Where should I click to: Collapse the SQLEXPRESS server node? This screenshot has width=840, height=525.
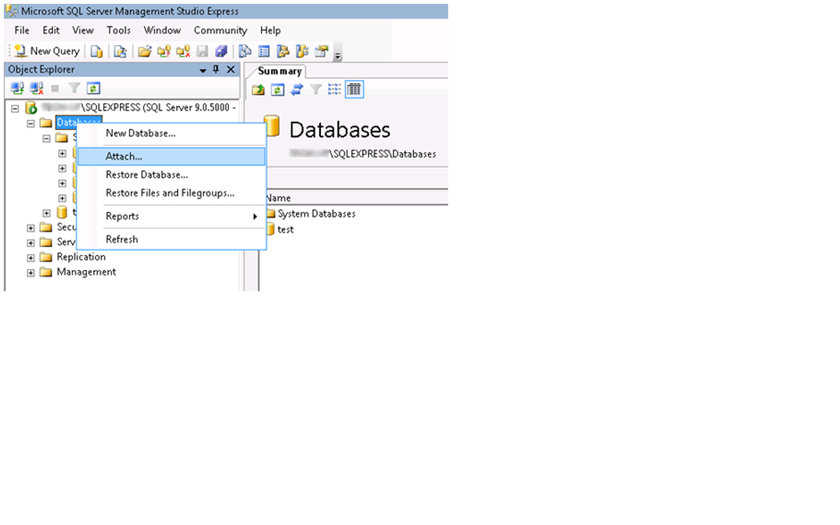tap(15, 108)
